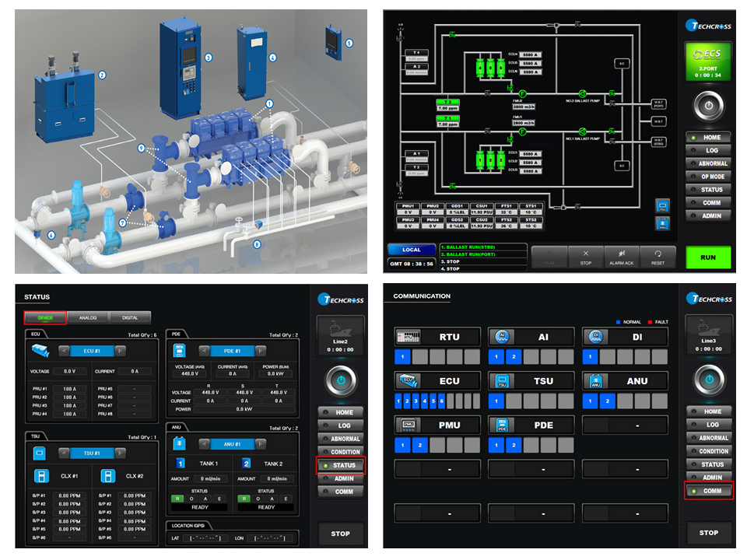This screenshot has width=747, height=560.
Task: Switch to the ANALOG tab
Action: (x=88, y=317)
